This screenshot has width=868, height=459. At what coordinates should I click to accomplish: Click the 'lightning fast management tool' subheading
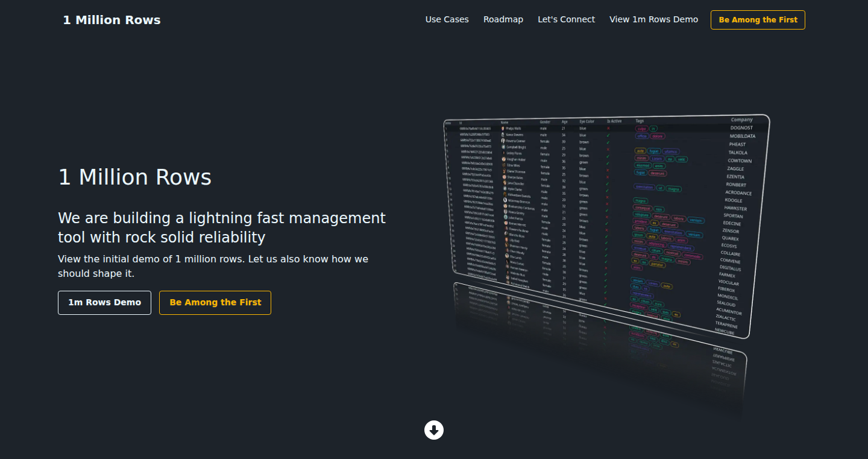pos(222,227)
